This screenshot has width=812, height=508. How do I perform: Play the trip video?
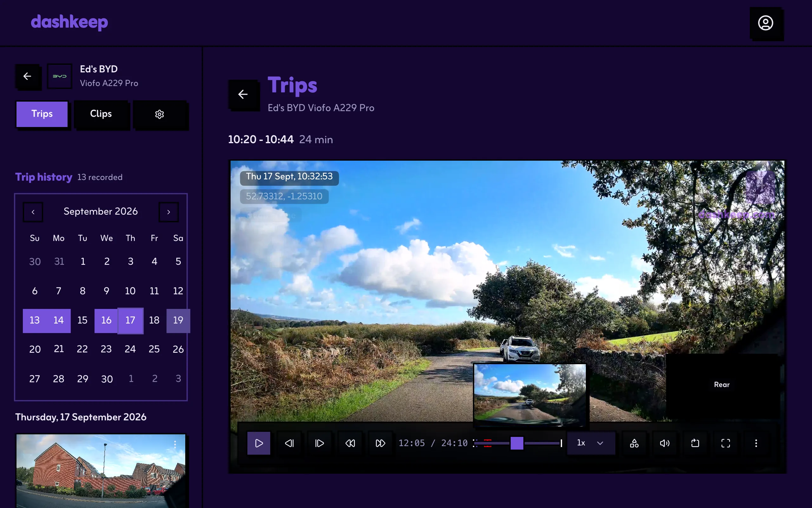tap(259, 443)
